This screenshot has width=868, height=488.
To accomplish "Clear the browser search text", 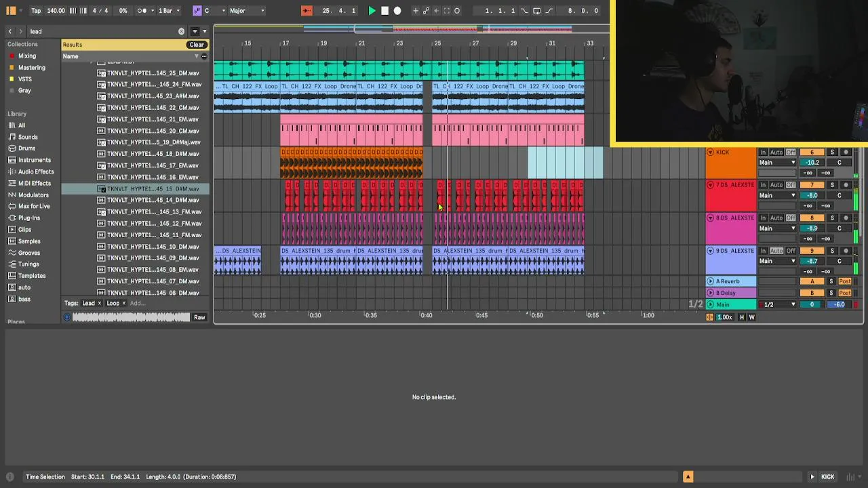I will 181,31.
